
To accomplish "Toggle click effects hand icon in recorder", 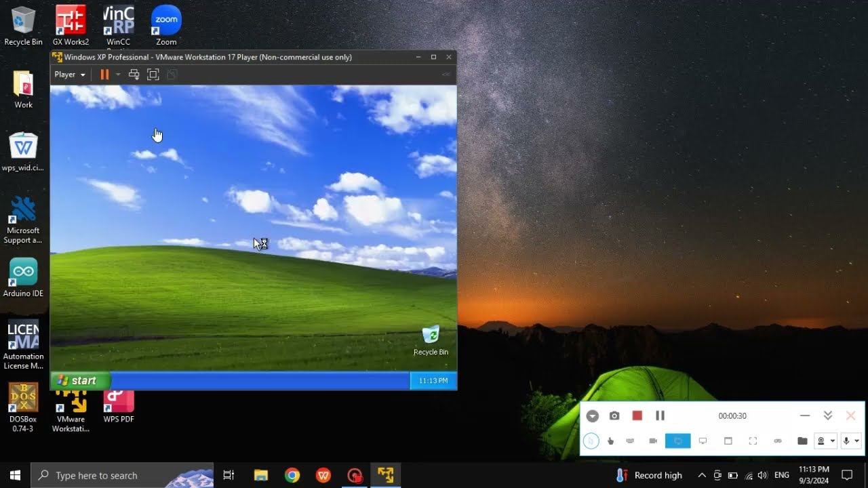I will click(x=611, y=441).
